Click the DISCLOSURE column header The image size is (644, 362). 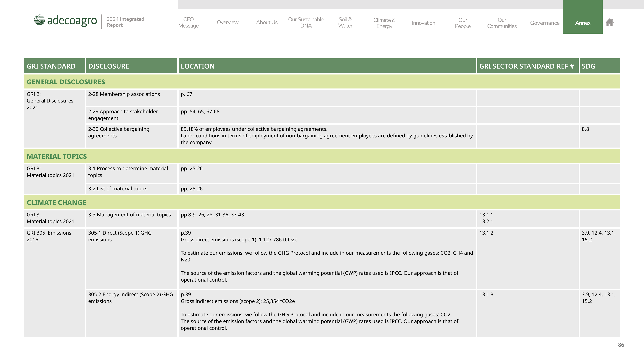pyautogui.click(x=132, y=66)
